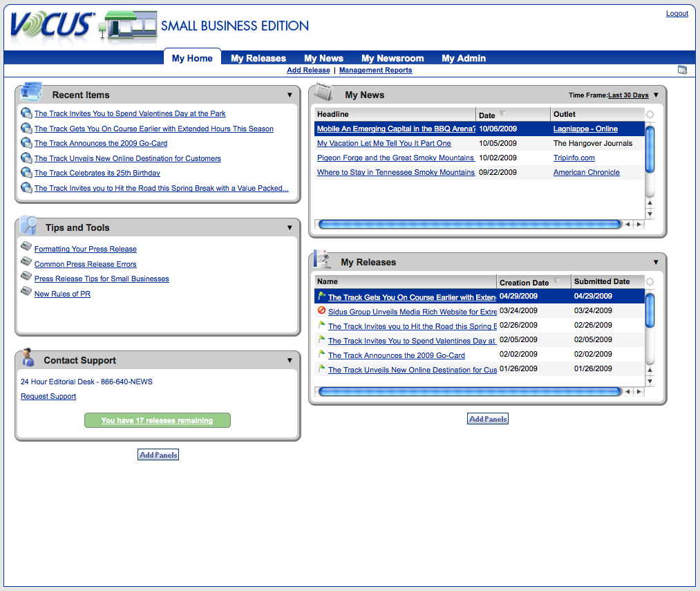Screen dimensions: 700x591
Task: Open the My Newsroom tab
Action: point(392,58)
